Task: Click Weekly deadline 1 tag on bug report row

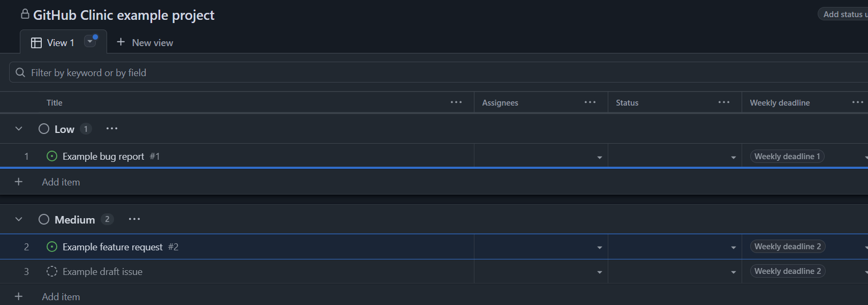Action: pos(787,156)
